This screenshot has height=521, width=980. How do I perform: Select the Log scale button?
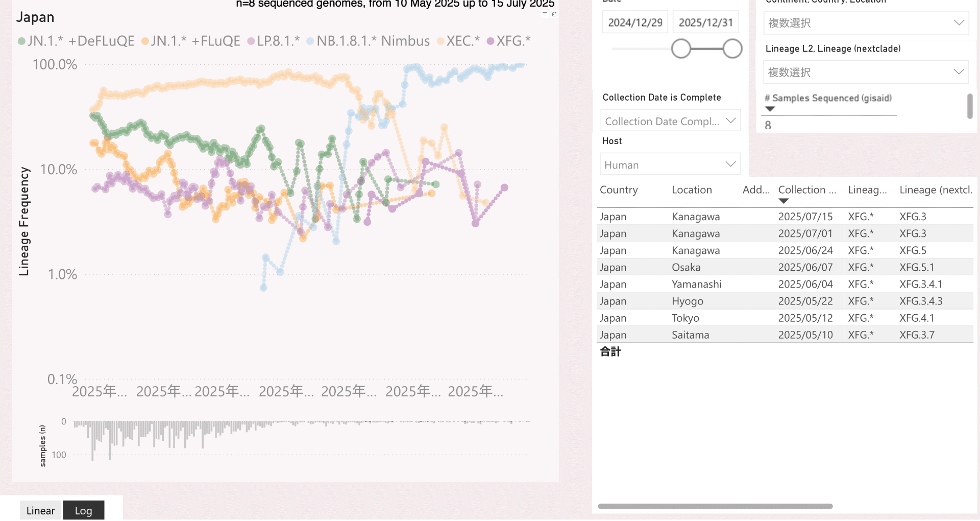click(x=84, y=510)
